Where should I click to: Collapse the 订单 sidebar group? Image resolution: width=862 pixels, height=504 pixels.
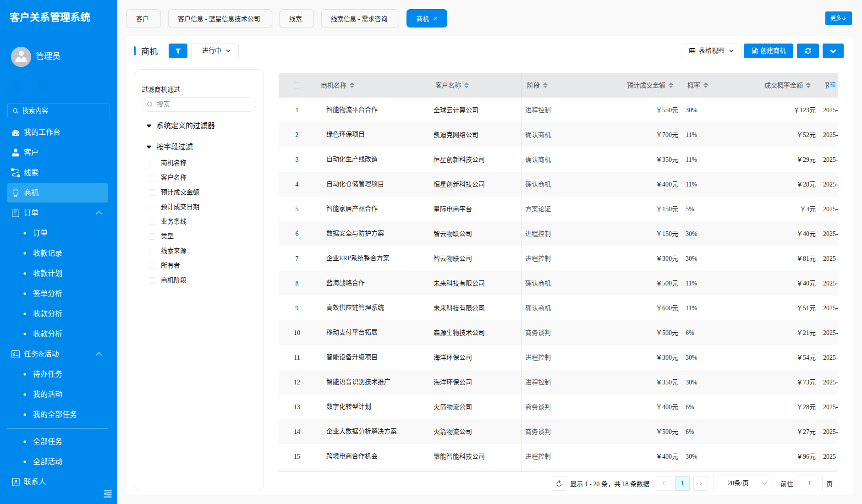(x=99, y=213)
